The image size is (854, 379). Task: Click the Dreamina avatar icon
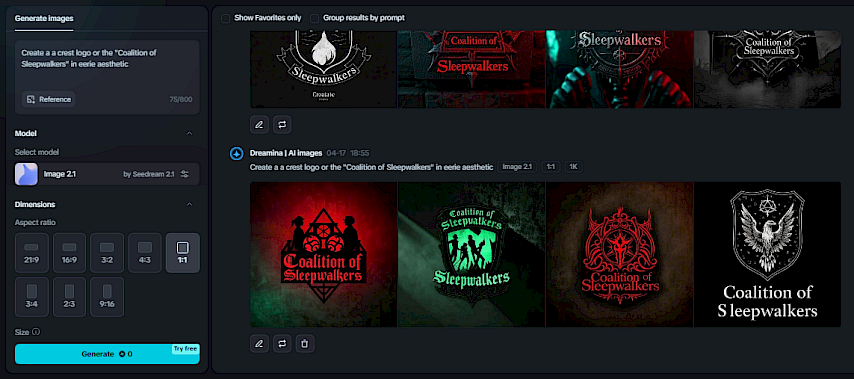[236, 154]
